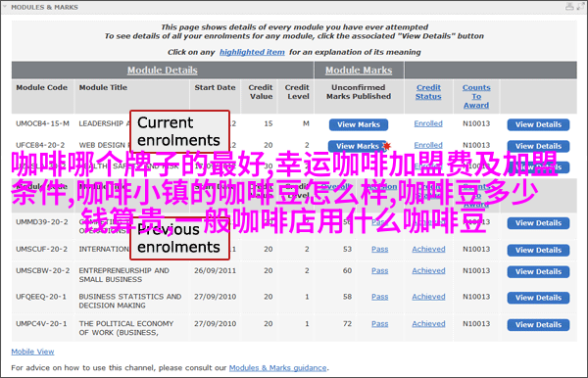Click 'Unconfirmed Marks Published' column header
This screenshot has width=588, height=378.
click(359, 92)
